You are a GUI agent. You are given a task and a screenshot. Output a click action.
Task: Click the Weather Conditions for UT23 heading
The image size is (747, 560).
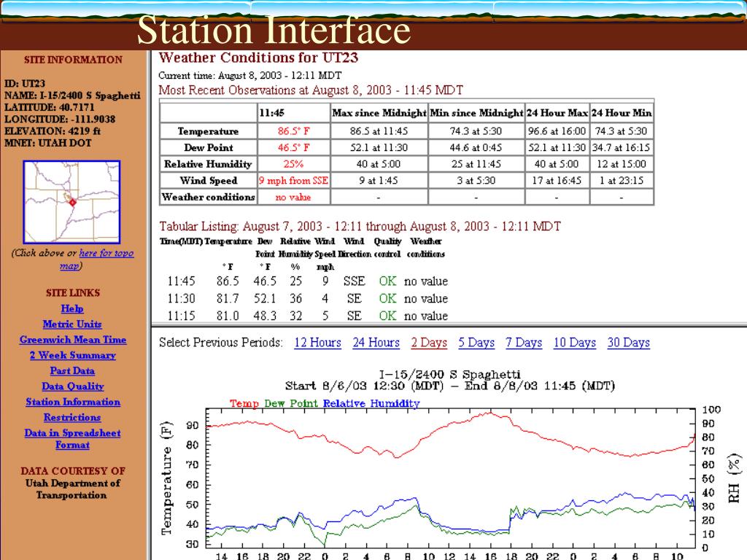pyautogui.click(x=258, y=58)
